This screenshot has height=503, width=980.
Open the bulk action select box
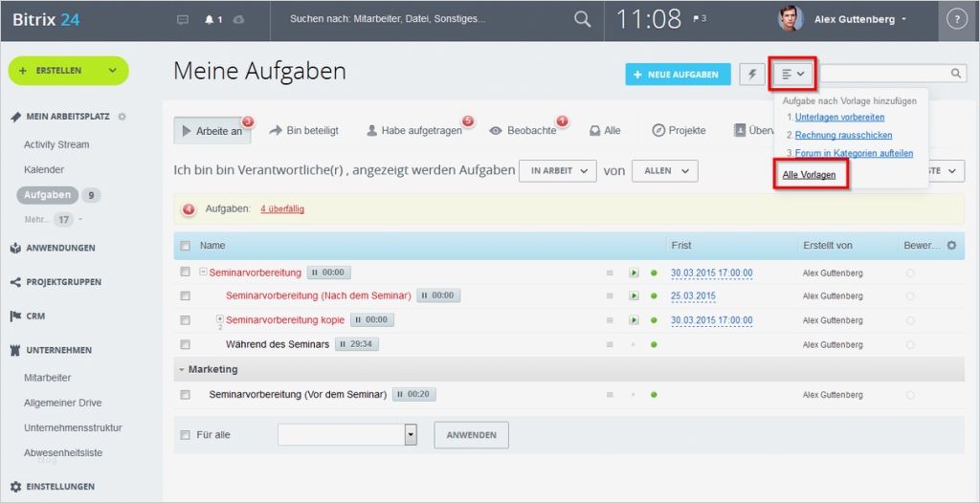[x=347, y=435]
